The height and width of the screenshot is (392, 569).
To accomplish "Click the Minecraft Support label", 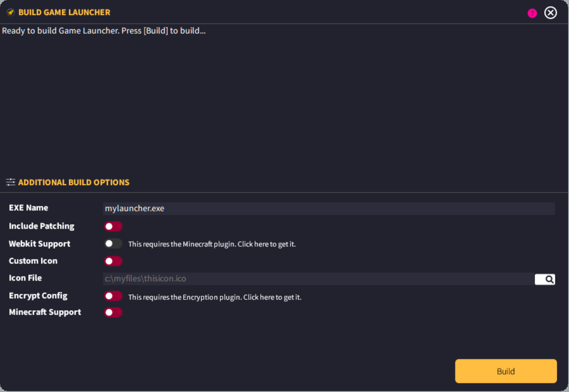I will tap(45, 312).
